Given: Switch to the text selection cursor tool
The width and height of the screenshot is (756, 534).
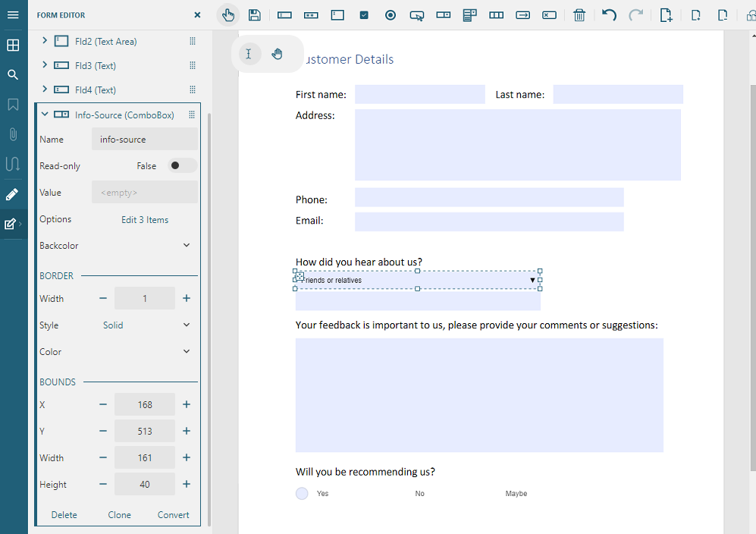Looking at the screenshot, I should point(249,54).
